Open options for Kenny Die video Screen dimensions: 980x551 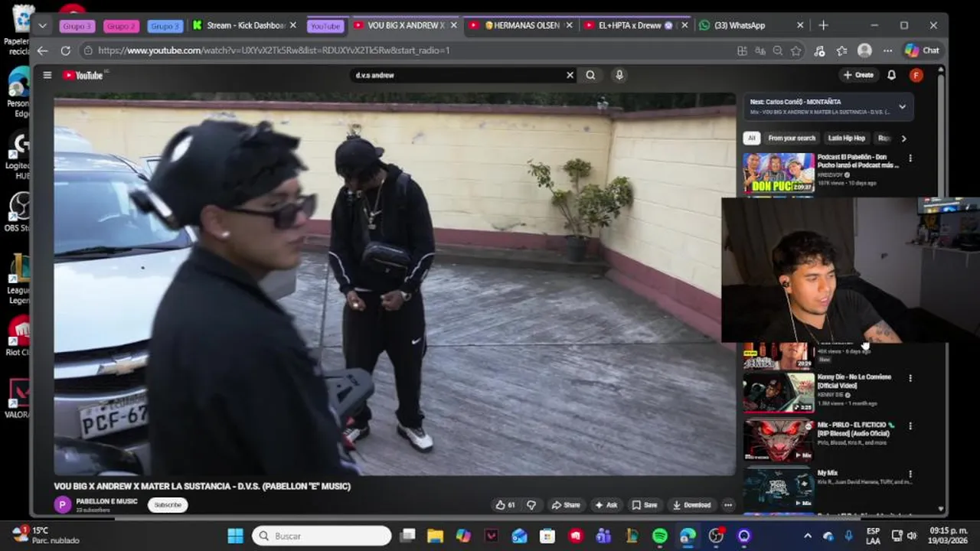(x=910, y=378)
